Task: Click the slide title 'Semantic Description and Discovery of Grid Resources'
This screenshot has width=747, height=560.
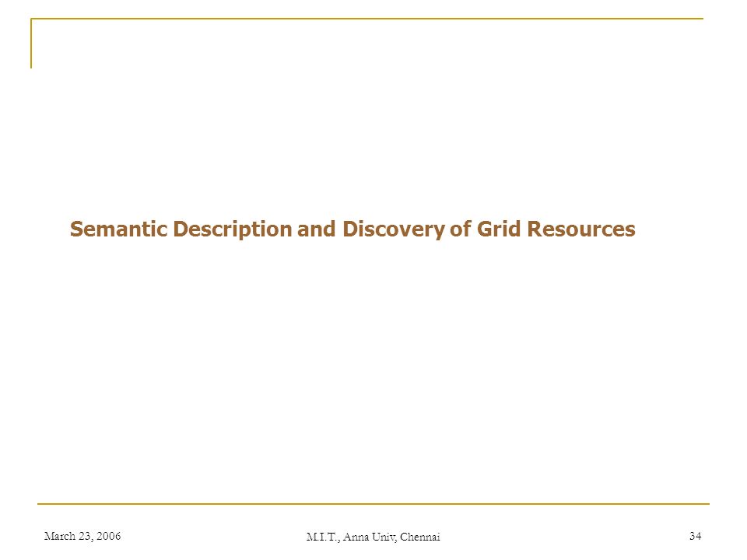Action: tap(352, 229)
